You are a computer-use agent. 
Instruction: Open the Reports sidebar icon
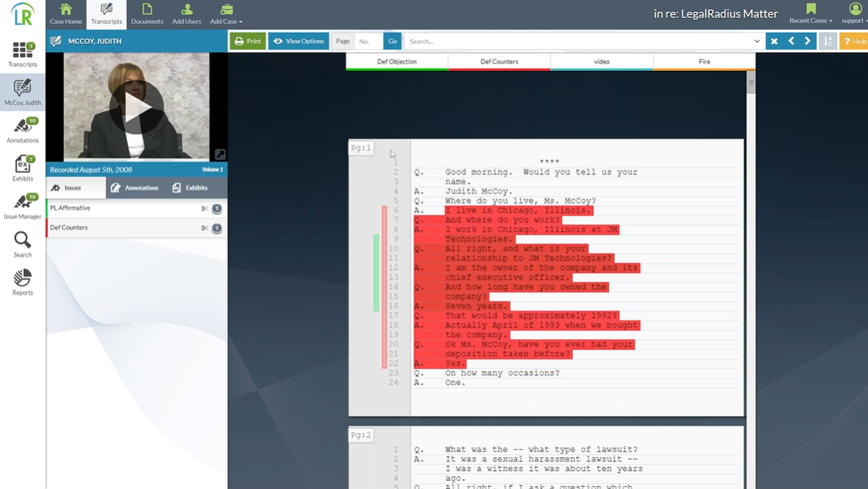pos(23,283)
